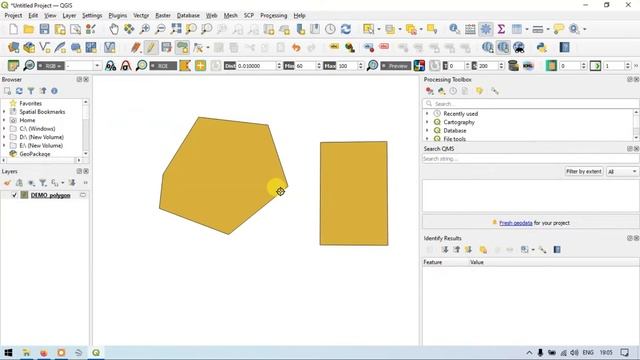The height and width of the screenshot is (360, 640).
Task: Click the Zoom In magnifier tool
Action: pos(144,29)
